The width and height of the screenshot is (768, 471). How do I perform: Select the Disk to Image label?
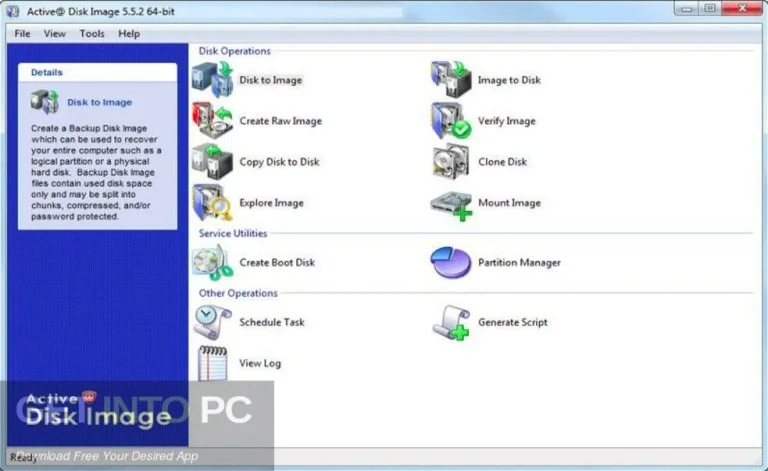[270, 80]
